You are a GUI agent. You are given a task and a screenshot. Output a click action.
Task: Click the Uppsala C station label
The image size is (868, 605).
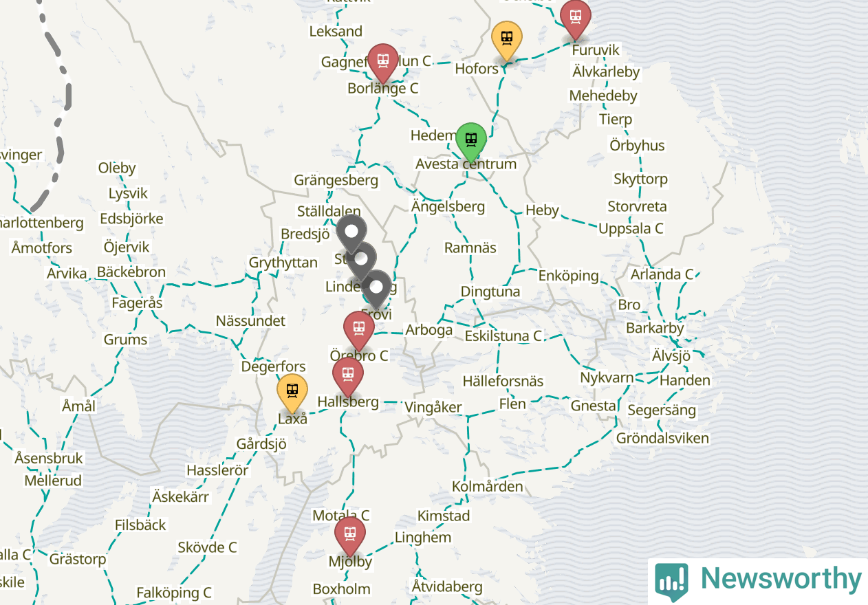(631, 228)
